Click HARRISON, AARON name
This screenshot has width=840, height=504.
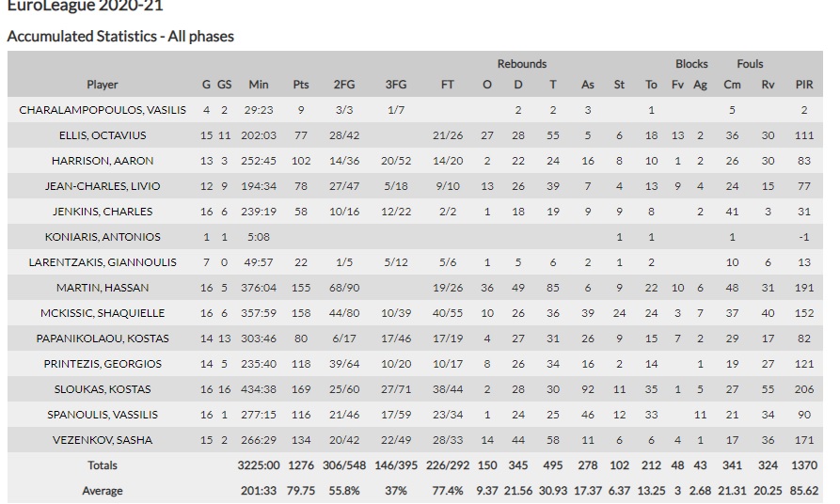[x=103, y=161]
